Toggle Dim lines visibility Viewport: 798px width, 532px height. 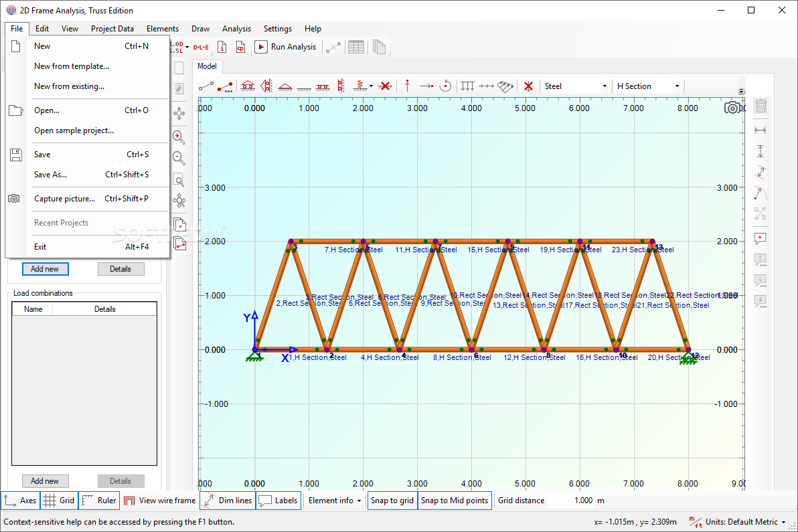click(x=227, y=501)
